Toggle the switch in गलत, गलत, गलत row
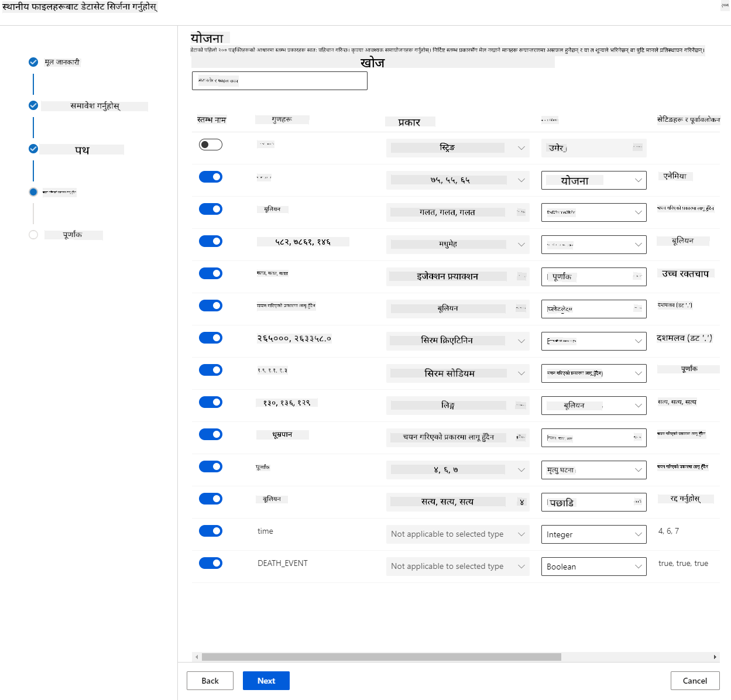Screen dimensions: 731x700 [211, 209]
